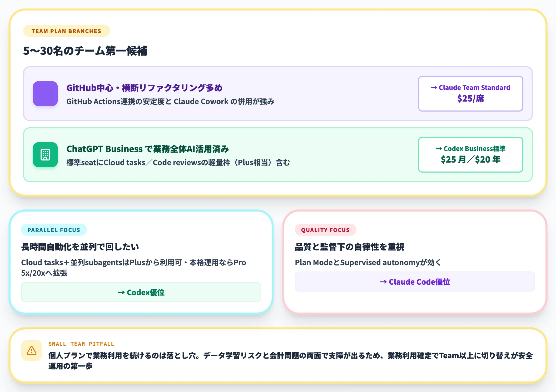Screen dimensions: 556x392
Task: Click text Plan ModeとSupervised autonomyが効く
Action: (x=368, y=263)
